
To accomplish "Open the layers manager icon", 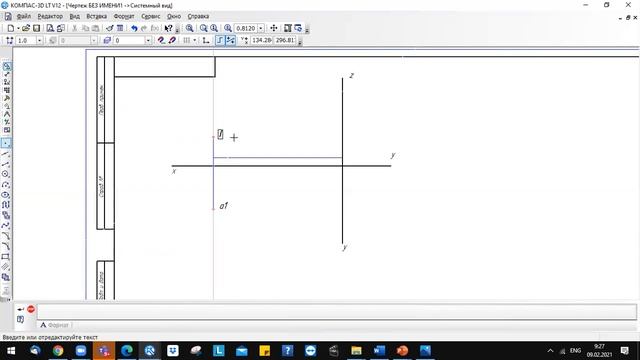I will 107,40.
